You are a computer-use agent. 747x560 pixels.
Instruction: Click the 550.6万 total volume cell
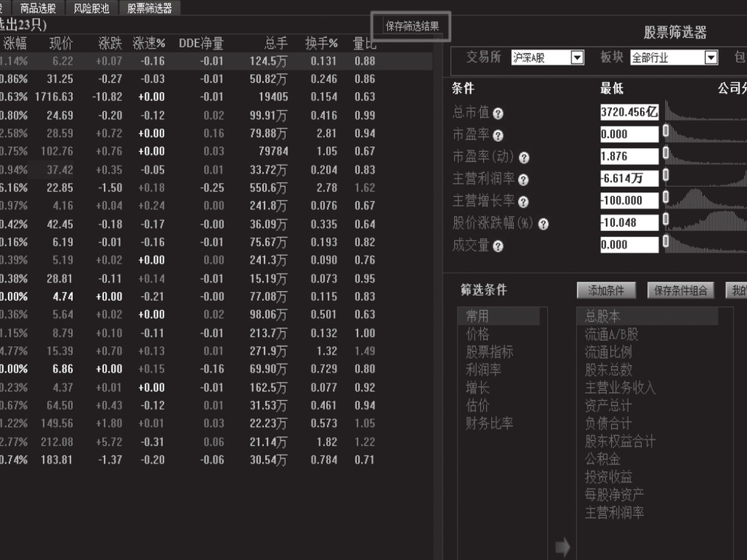click(268, 188)
